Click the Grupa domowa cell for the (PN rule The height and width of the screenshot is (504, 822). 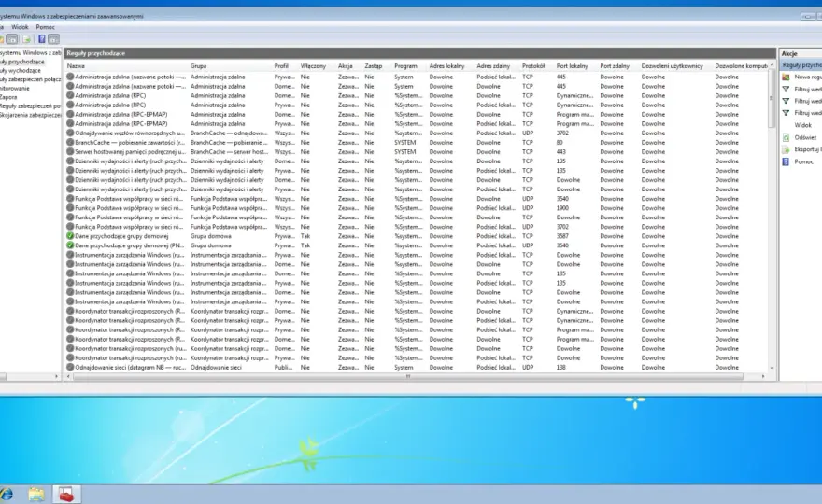coord(211,245)
